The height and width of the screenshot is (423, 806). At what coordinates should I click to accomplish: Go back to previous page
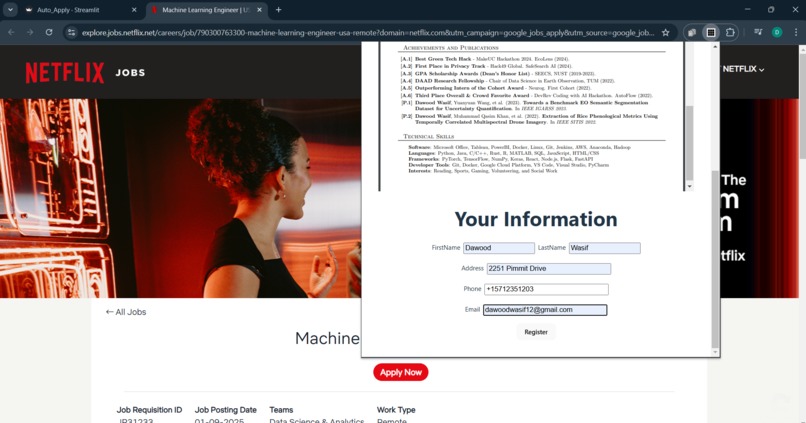coord(11,32)
